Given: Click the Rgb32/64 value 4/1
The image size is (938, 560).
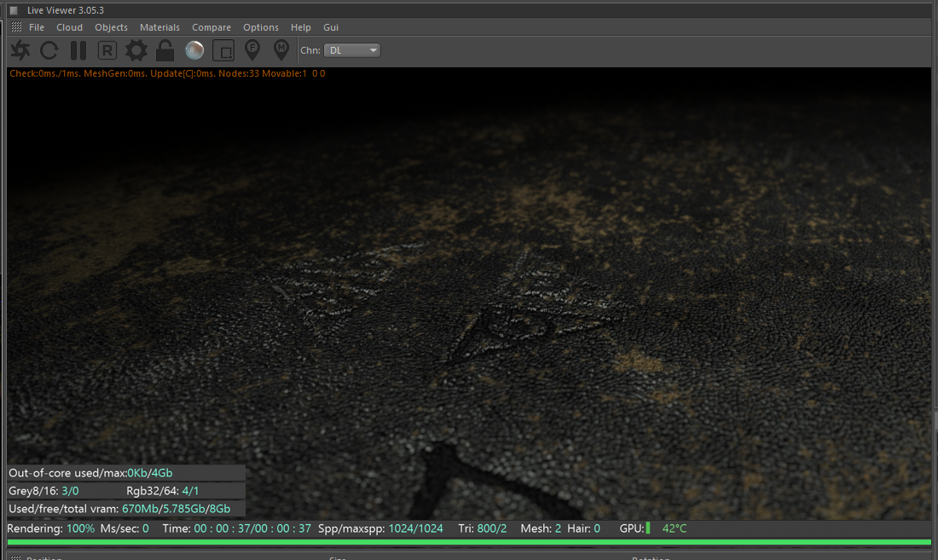Looking at the screenshot, I should click(x=190, y=491).
